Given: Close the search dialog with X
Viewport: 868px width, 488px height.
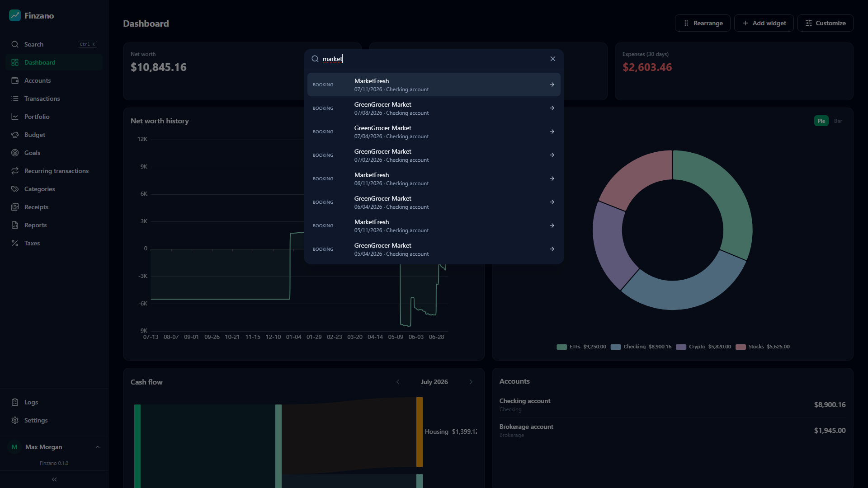Looking at the screenshot, I should [x=552, y=59].
